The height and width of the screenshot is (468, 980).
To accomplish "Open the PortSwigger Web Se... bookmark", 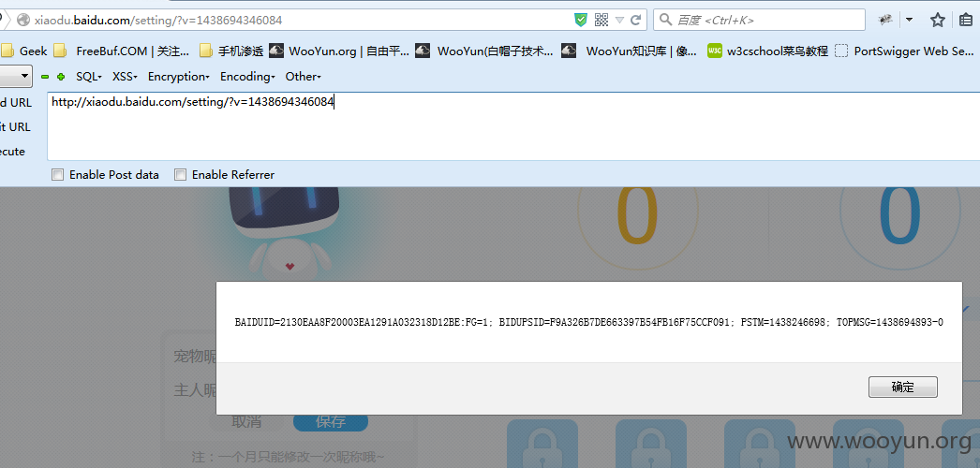I will [904, 51].
